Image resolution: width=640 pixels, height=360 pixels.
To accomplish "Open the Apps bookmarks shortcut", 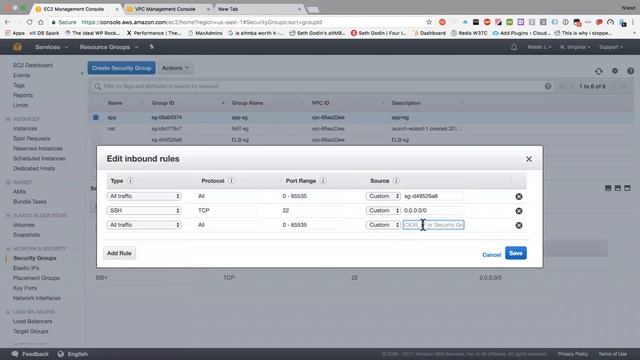I will [15, 33].
